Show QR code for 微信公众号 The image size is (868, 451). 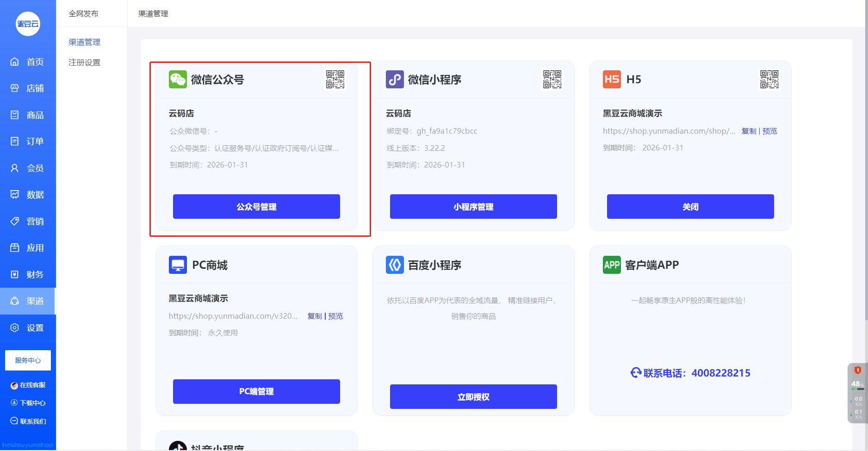coord(335,79)
